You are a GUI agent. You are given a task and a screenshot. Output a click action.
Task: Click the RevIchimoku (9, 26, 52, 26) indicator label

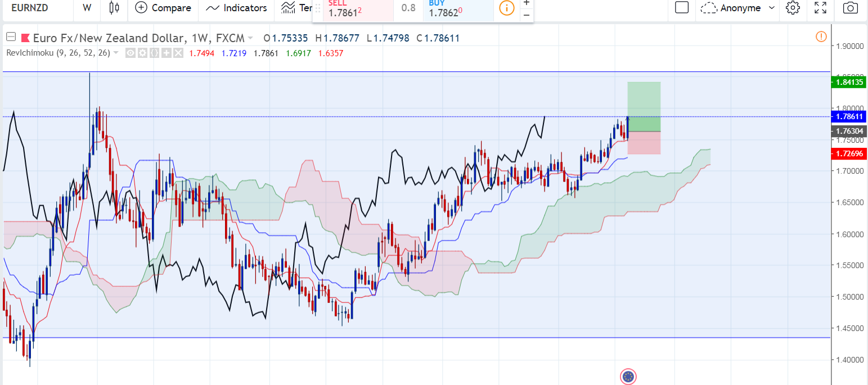click(59, 53)
